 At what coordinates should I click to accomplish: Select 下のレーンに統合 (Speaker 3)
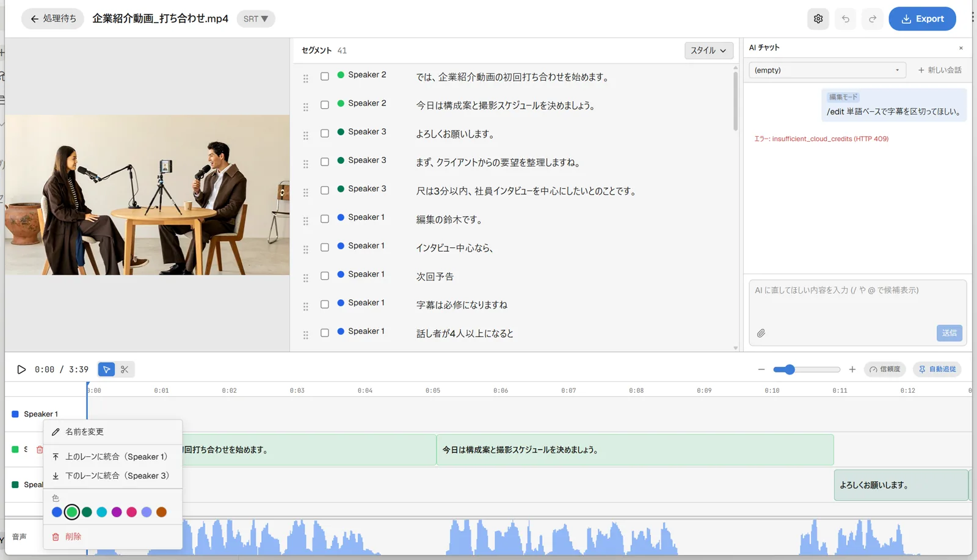coord(113,476)
